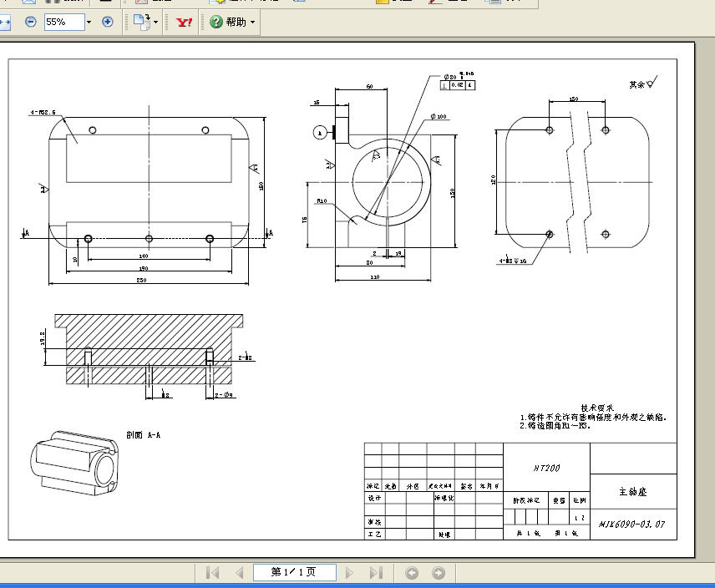715x588 pixels.
Task: Click the geometric tolerance frame 0.02 A
Action: pos(458,85)
